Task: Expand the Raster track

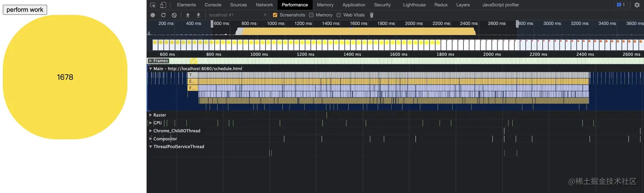Action: [150, 115]
